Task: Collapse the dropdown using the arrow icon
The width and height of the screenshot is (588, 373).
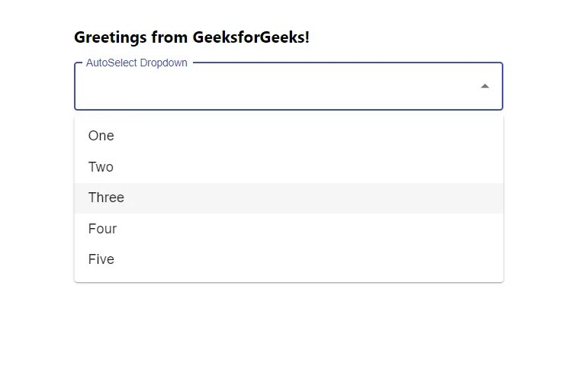Action: click(x=484, y=86)
